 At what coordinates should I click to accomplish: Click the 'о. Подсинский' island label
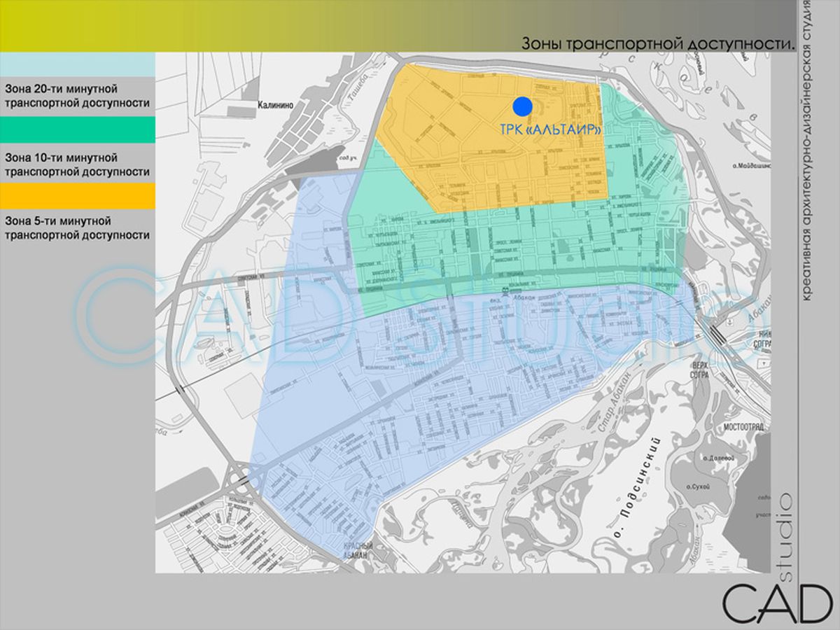(x=636, y=487)
